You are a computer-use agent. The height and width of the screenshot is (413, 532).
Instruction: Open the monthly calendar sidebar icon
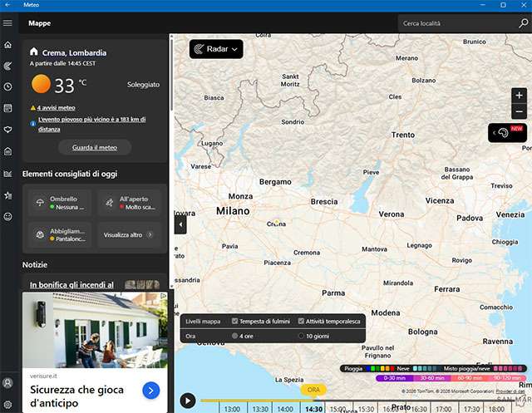(x=7, y=108)
